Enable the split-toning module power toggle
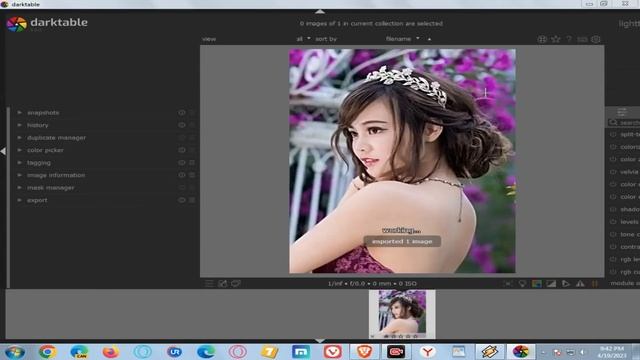 tap(613, 134)
